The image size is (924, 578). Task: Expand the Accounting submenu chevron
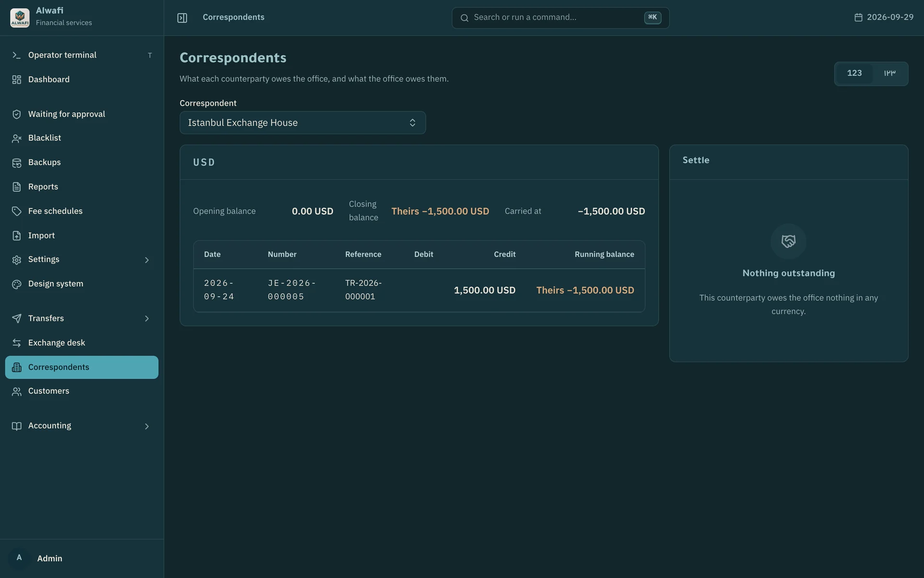[147, 426]
